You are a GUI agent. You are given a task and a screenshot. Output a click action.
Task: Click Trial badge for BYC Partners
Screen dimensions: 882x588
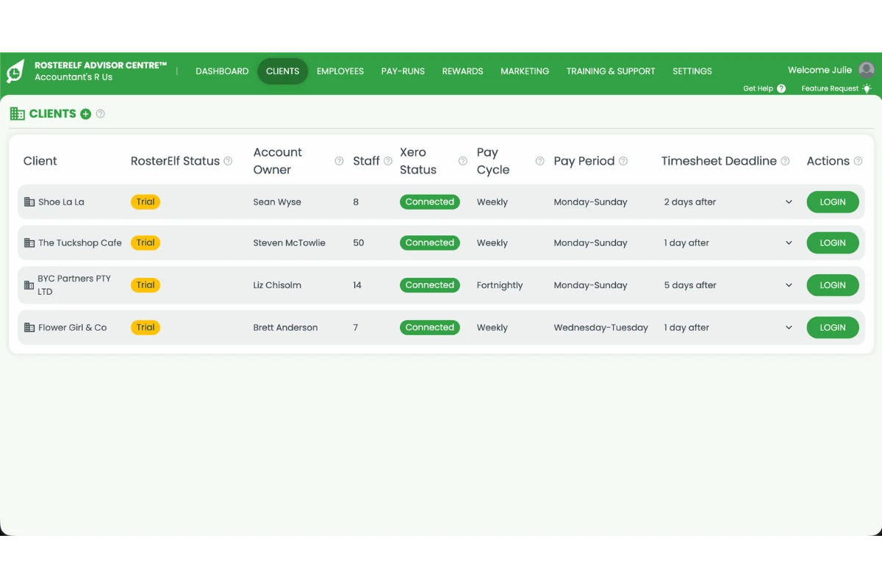tap(146, 285)
